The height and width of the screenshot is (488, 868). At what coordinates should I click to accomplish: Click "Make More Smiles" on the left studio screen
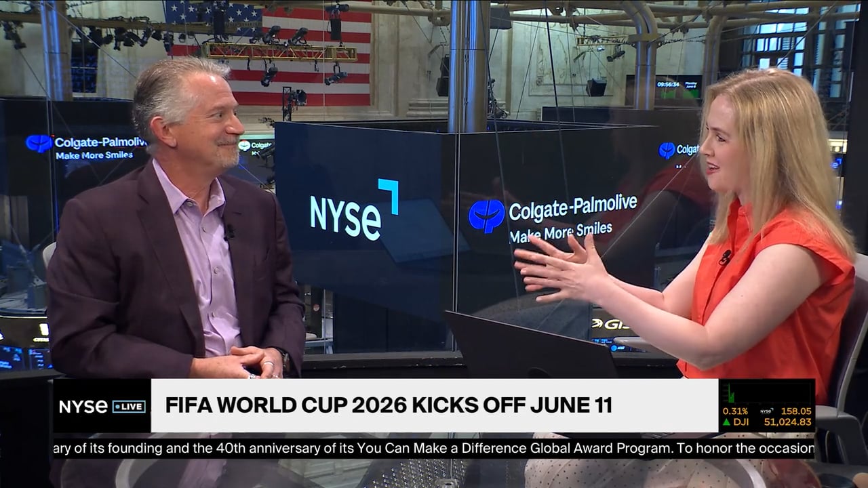click(94, 155)
